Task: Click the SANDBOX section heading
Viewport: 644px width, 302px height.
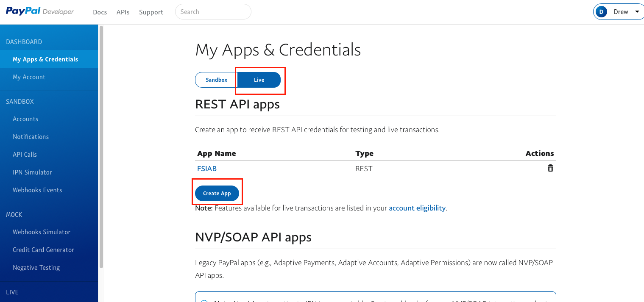Action: (x=20, y=102)
